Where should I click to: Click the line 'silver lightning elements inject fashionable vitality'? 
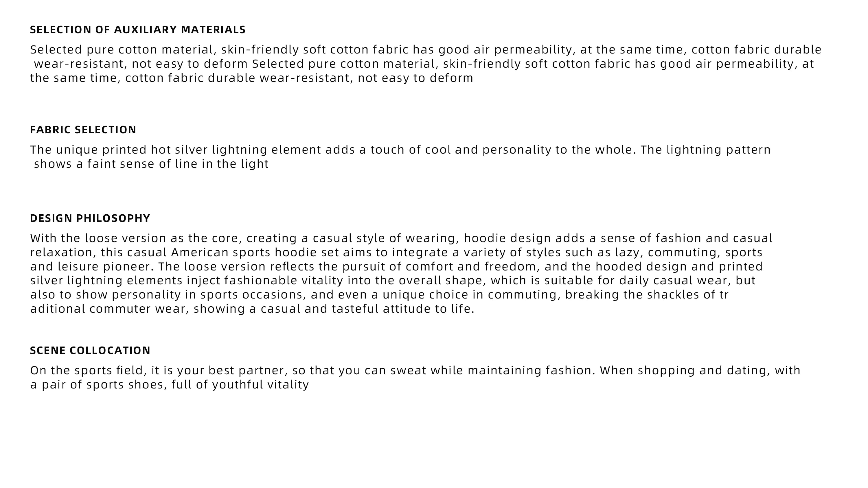(393, 281)
